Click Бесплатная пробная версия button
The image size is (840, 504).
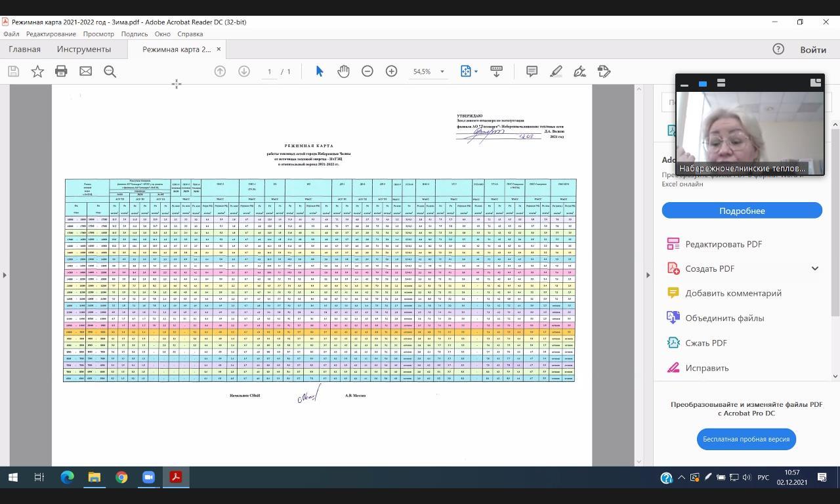[746, 439]
